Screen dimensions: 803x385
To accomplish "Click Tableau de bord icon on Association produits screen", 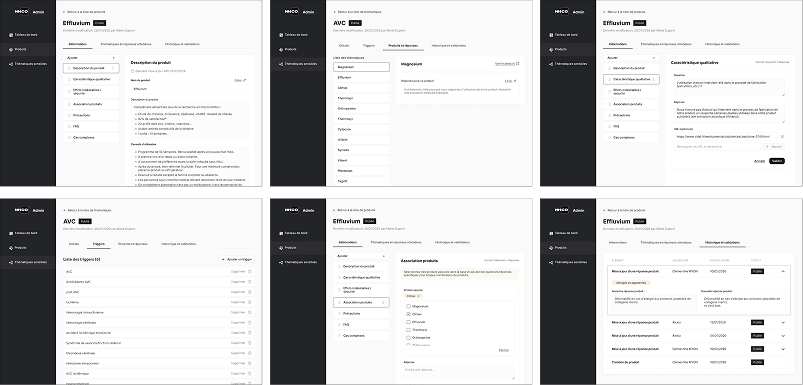I will (x=281, y=233).
